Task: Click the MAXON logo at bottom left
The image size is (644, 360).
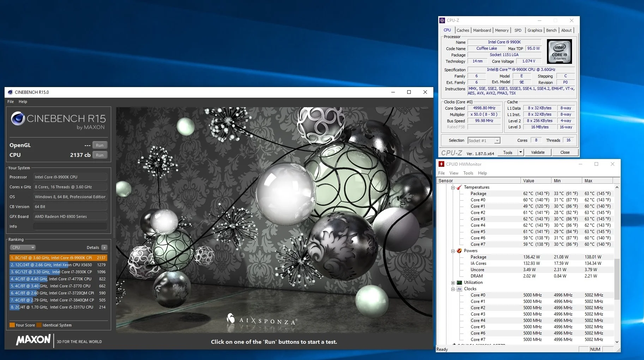Action: (x=33, y=340)
